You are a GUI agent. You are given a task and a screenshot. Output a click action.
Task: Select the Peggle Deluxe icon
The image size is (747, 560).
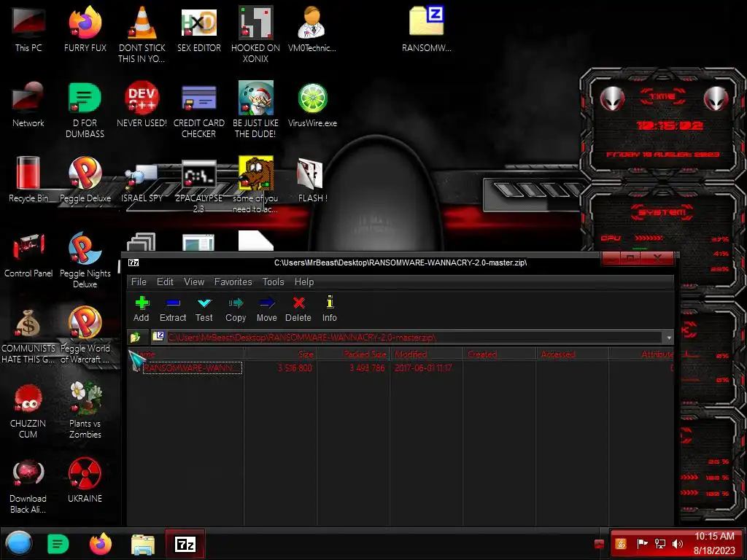[x=85, y=180]
